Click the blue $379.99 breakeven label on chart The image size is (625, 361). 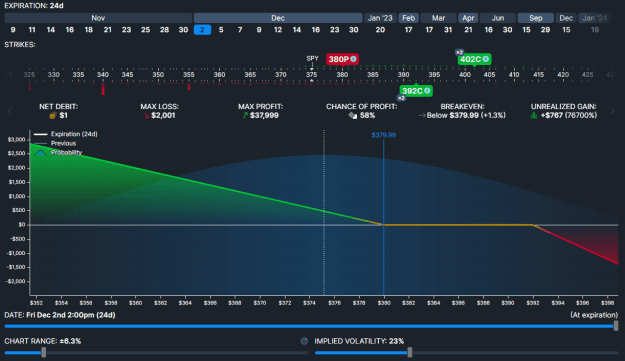click(x=383, y=135)
